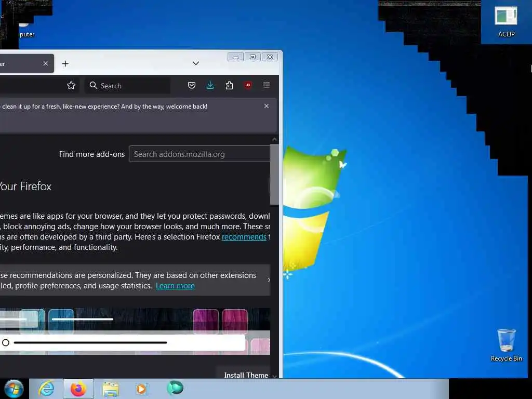Click the scrollbar up arrow in Firefox
This screenshot has width=532, height=399.
[x=274, y=139]
